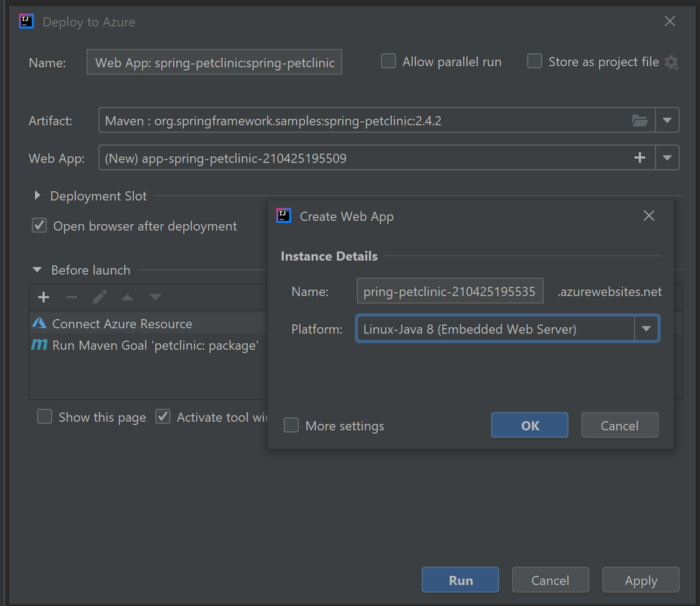Close the Create Web App dialog
This screenshot has height=606, width=700.
649,216
